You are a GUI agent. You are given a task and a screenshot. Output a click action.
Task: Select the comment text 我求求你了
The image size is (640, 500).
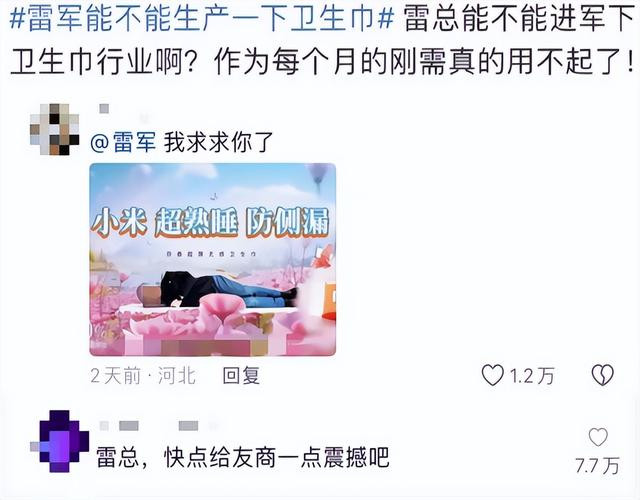pyautogui.click(x=218, y=142)
